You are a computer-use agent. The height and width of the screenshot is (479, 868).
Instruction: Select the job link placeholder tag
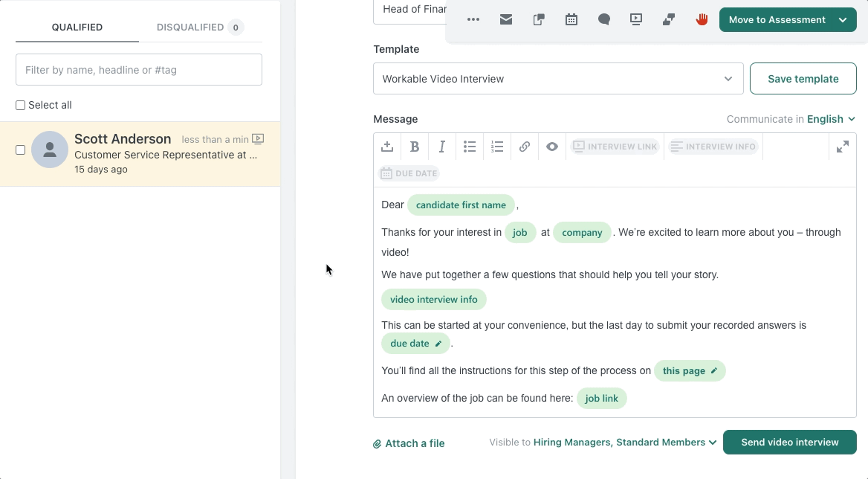602,398
